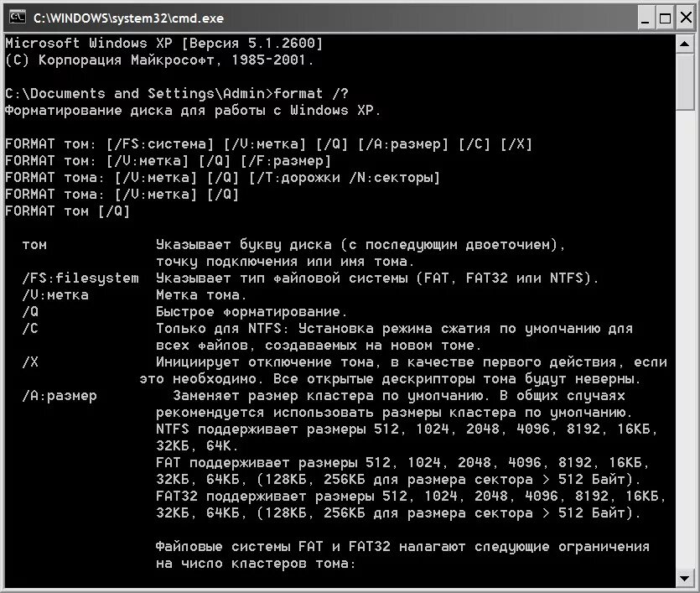The image size is (700, 593).
Task: Click the '/V:метка' parameter name in list
Action: click(55, 295)
